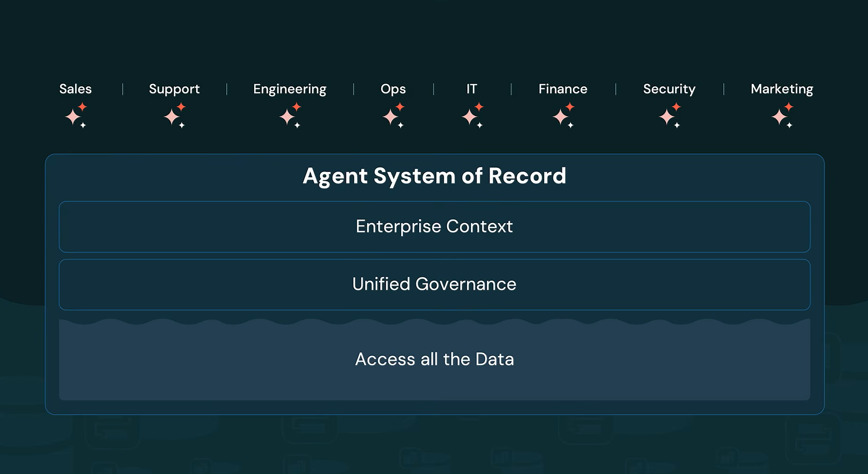Click the Agent System of Record heading

coord(434,176)
